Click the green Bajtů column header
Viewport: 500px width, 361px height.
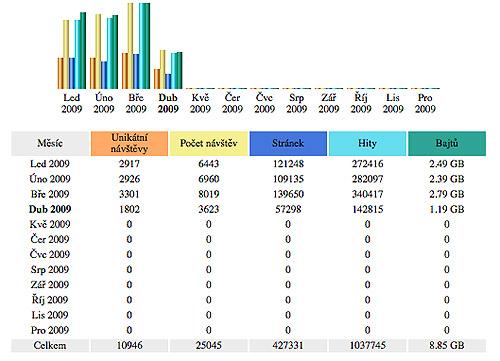coord(447,143)
